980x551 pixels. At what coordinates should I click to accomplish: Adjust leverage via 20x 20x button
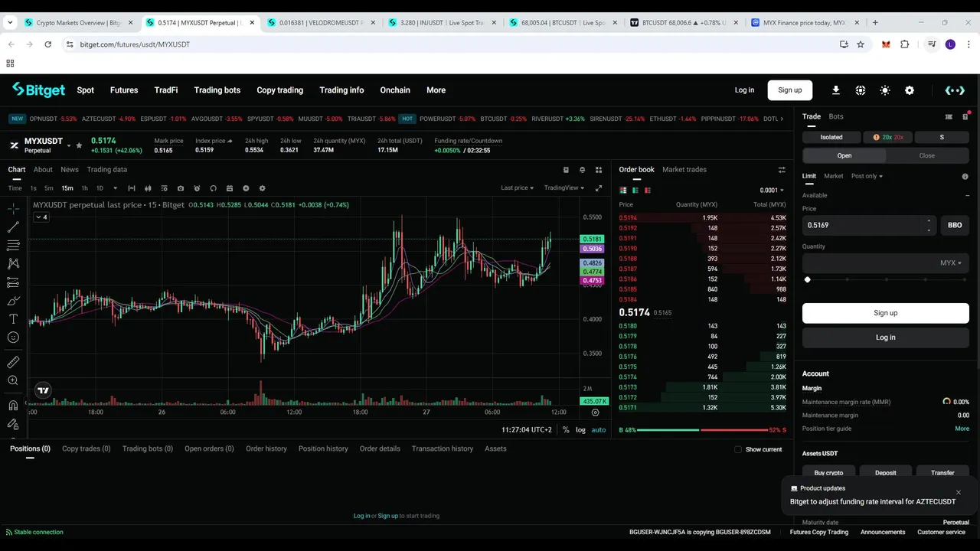(888, 138)
